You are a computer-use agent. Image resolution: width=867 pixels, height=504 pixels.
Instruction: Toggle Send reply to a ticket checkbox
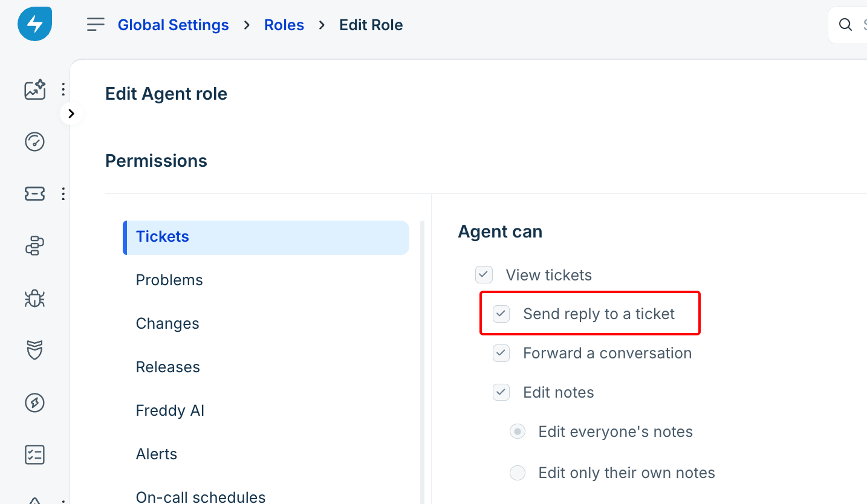tap(501, 314)
